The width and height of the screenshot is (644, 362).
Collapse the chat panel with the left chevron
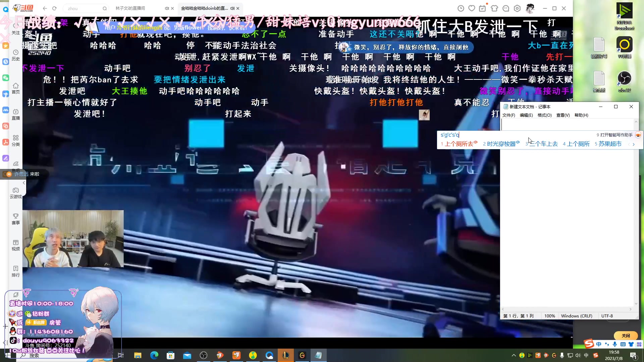[x=23, y=183]
